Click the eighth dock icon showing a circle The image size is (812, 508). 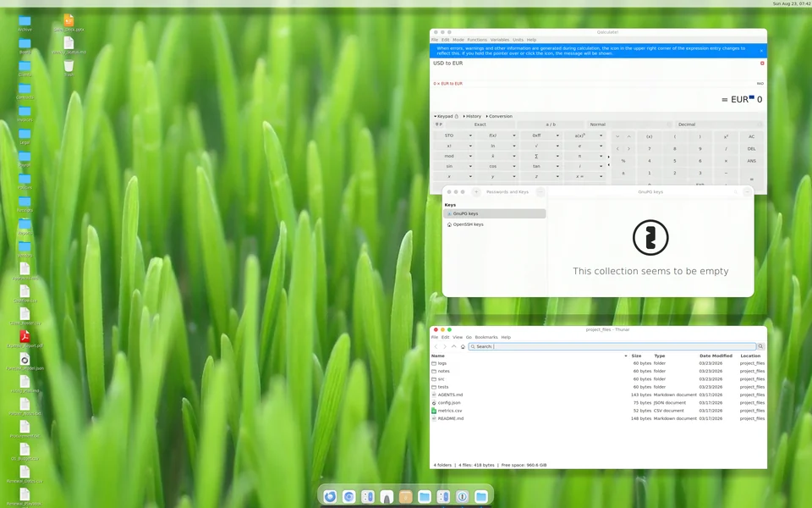coord(462,497)
